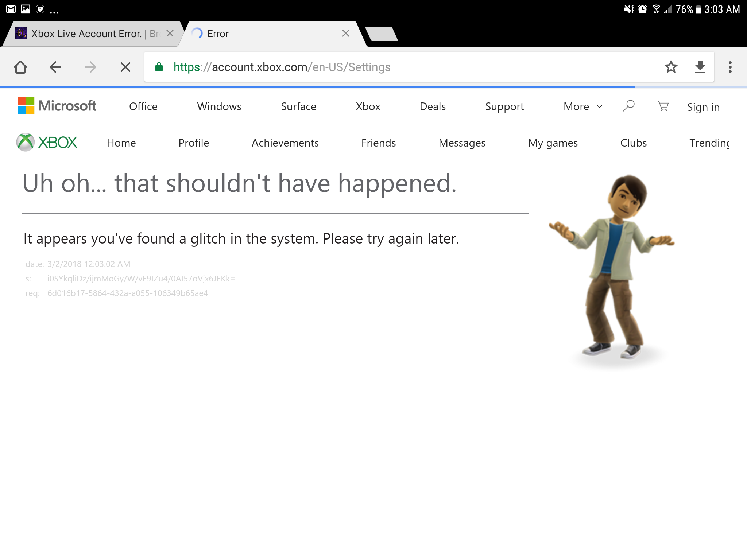Stop page loading with the X icon
The height and width of the screenshot is (560, 747).
point(125,67)
